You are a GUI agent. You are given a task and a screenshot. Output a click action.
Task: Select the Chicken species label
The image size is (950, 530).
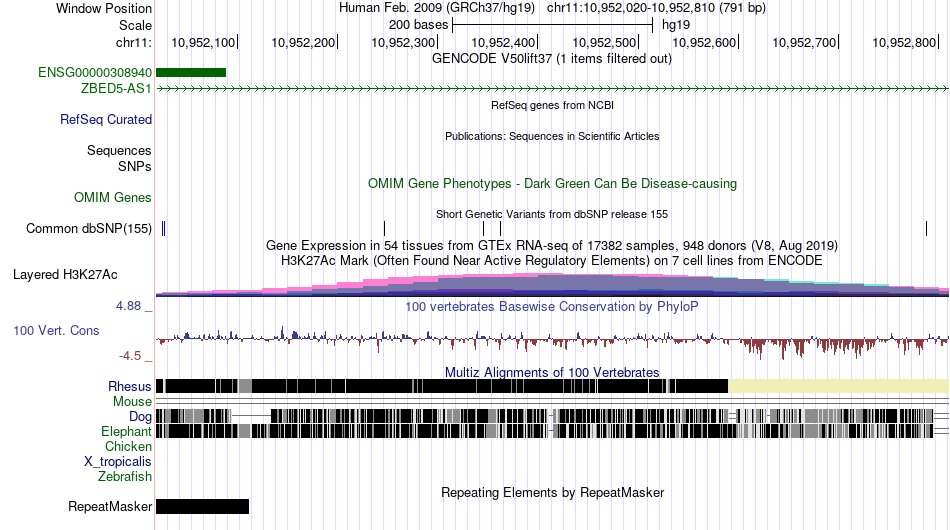128,446
